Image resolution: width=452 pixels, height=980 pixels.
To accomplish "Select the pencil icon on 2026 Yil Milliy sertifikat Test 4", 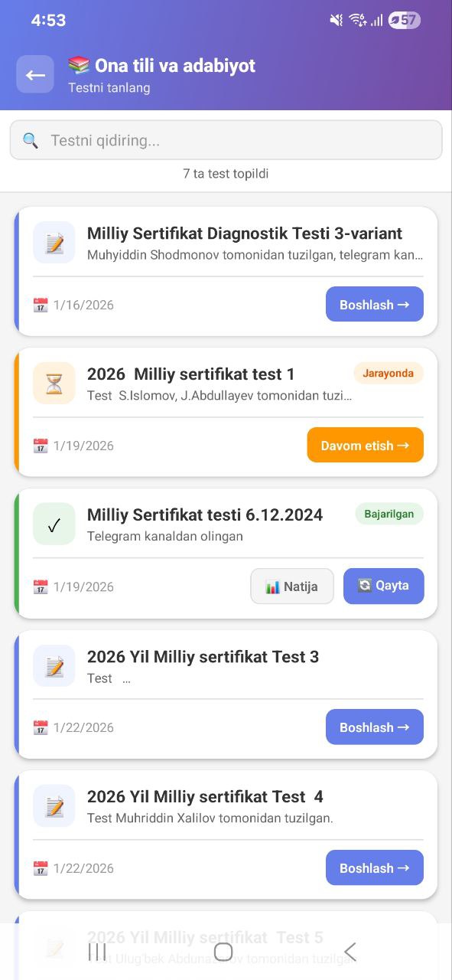I will click(54, 805).
